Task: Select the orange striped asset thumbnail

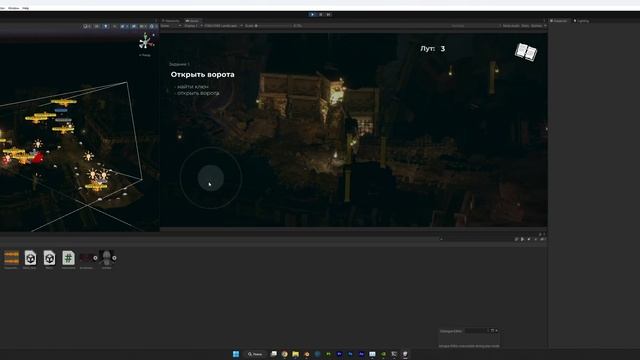Action: (x=11, y=258)
